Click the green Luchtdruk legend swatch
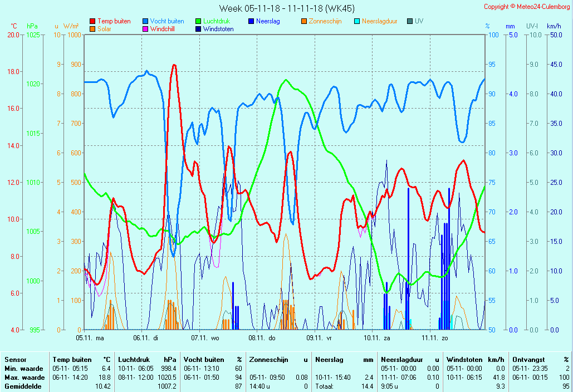 coord(198,22)
